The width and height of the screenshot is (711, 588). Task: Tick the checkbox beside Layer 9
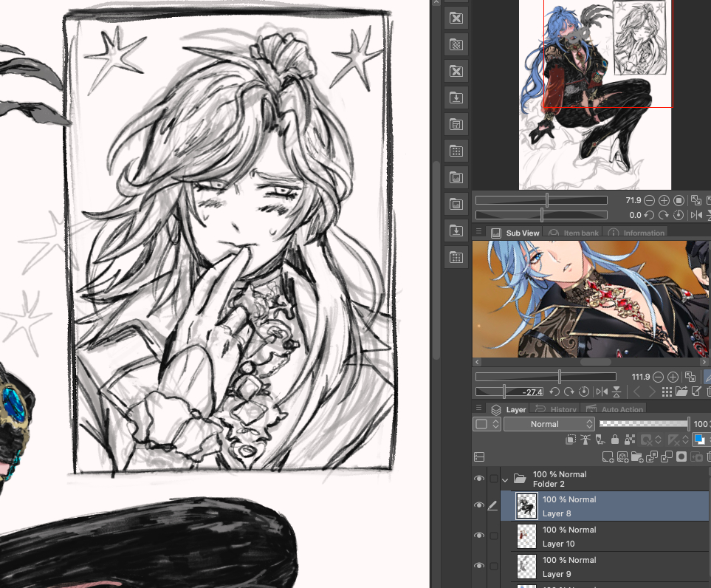pyautogui.click(x=493, y=566)
